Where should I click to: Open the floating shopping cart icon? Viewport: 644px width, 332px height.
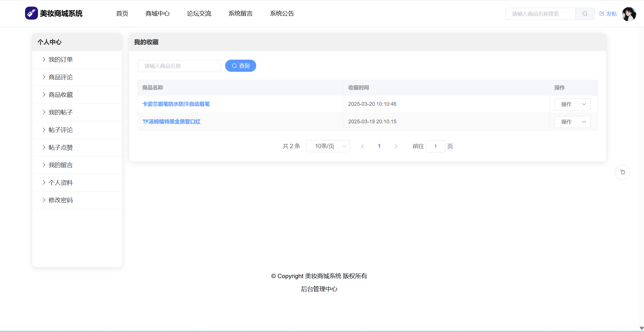pyautogui.click(x=622, y=172)
